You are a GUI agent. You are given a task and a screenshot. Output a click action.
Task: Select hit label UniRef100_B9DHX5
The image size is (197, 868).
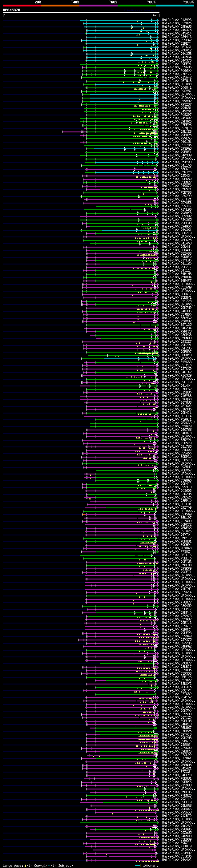177,751
